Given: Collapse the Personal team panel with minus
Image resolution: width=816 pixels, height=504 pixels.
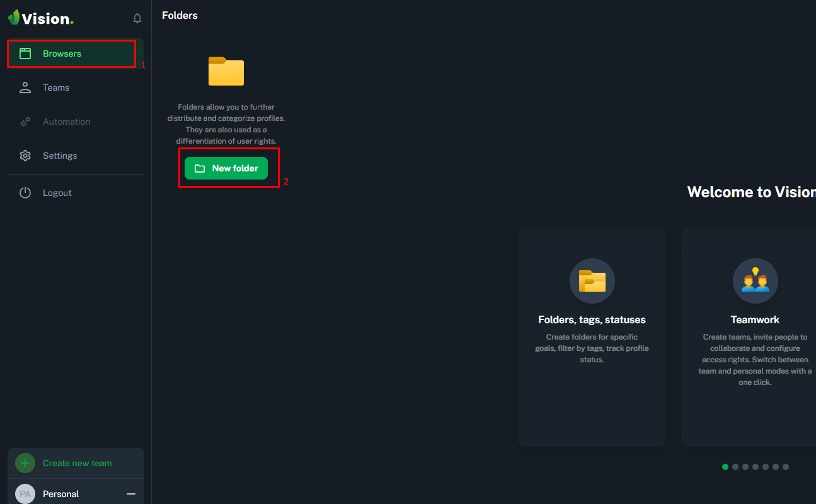Looking at the screenshot, I should point(131,494).
